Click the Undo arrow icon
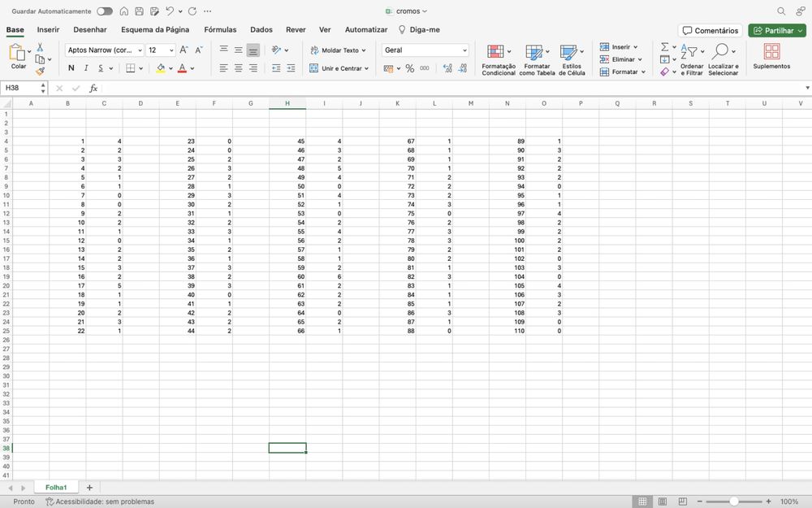The image size is (812, 508). [170, 11]
